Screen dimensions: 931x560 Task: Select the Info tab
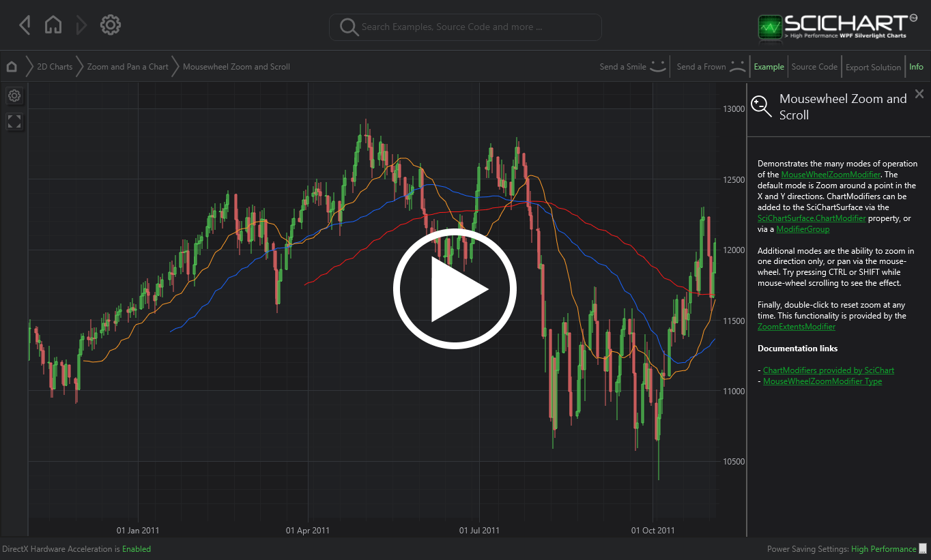[x=917, y=66]
